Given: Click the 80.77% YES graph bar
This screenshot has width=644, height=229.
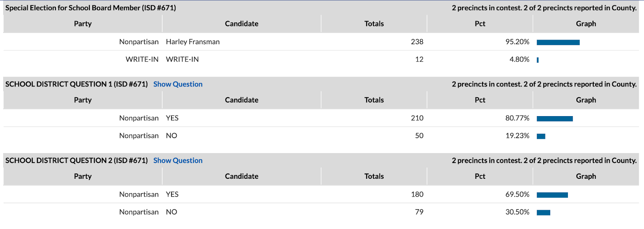Looking at the screenshot, I should [555, 119].
